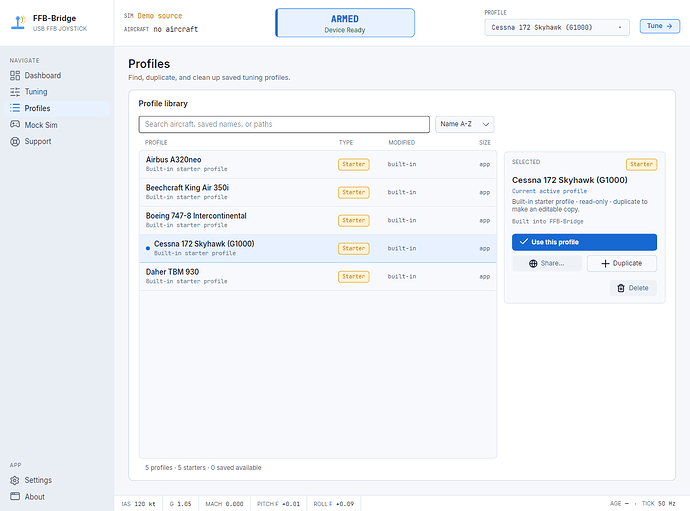Click the Duplicate button
The height and width of the screenshot is (511, 690).
tap(622, 264)
